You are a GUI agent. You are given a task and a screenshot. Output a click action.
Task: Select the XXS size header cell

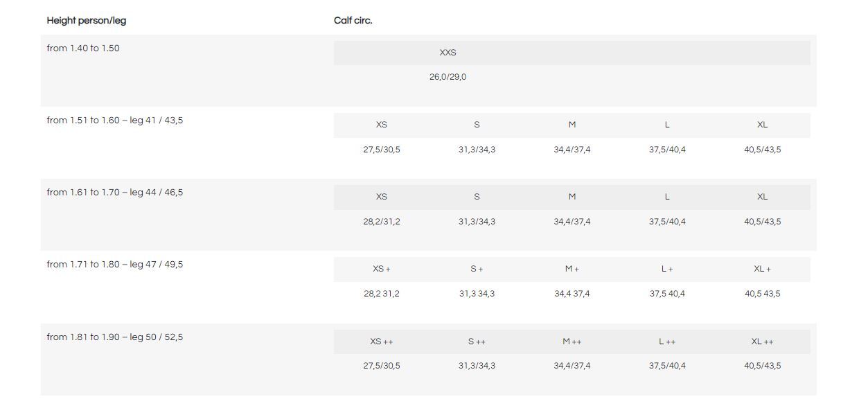pos(448,53)
